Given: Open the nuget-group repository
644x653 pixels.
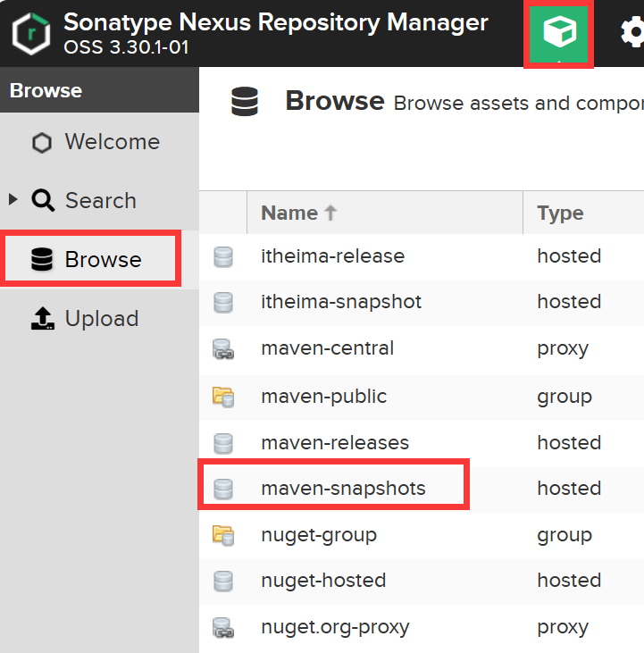Looking at the screenshot, I should click(x=319, y=535).
